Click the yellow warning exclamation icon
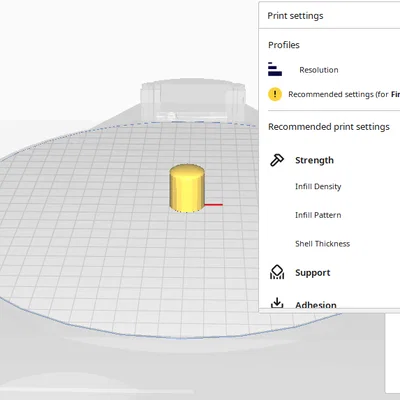The image size is (400, 400). click(275, 94)
